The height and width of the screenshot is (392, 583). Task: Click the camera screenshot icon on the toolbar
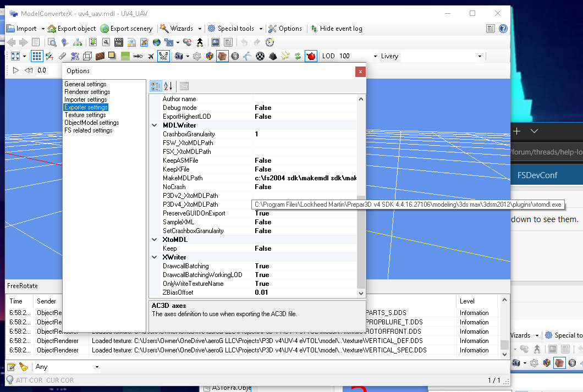click(179, 56)
